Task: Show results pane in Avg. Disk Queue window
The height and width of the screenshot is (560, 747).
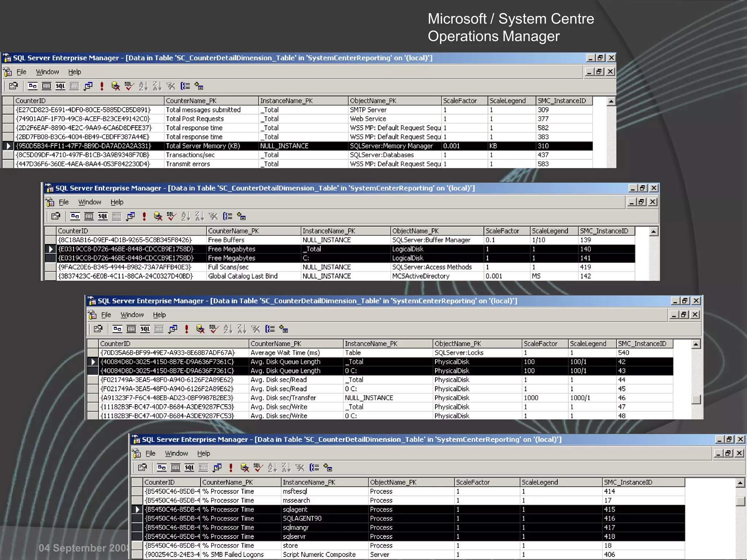Action: pos(159,329)
